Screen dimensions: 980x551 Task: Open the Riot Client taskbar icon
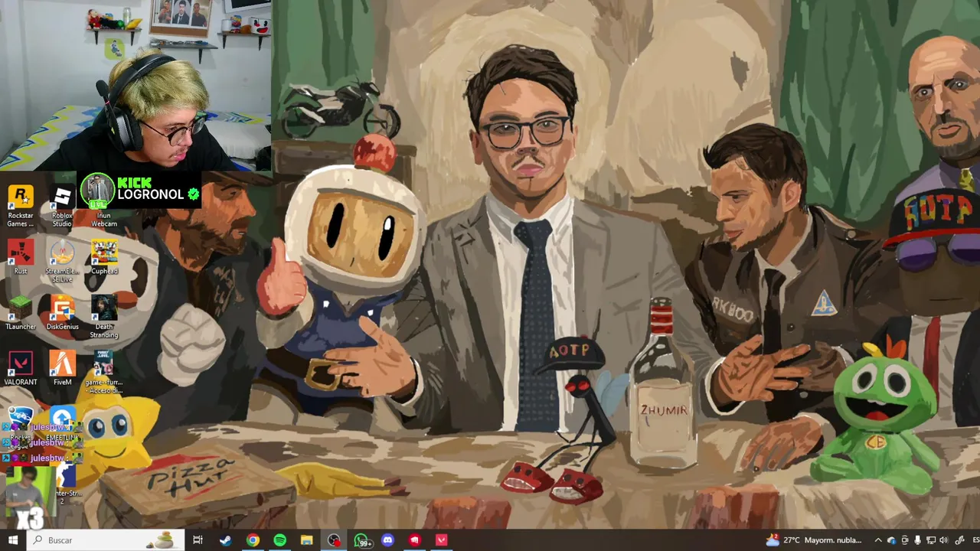[414, 540]
